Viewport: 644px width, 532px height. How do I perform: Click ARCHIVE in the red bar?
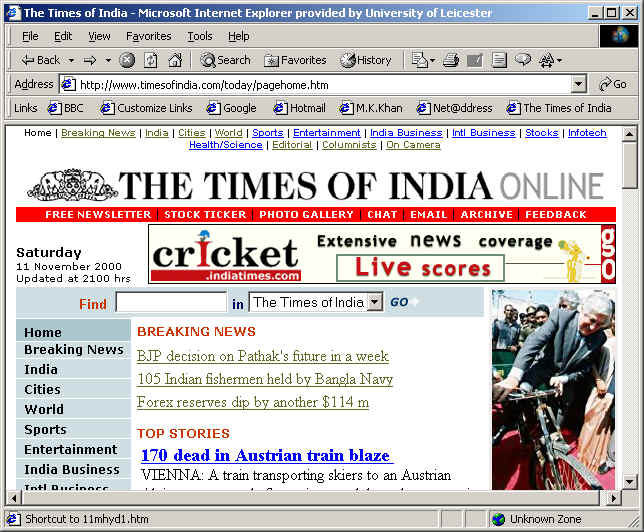[487, 214]
